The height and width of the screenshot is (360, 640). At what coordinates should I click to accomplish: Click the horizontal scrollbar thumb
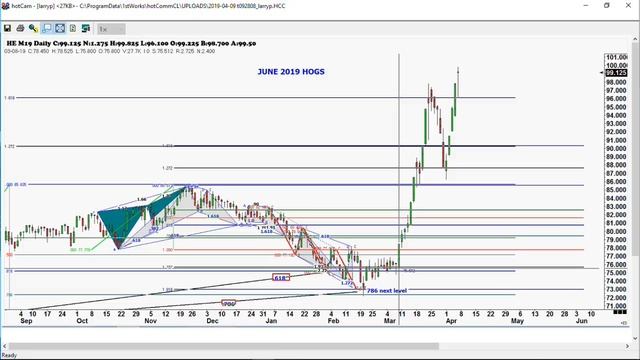[x=224, y=346]
